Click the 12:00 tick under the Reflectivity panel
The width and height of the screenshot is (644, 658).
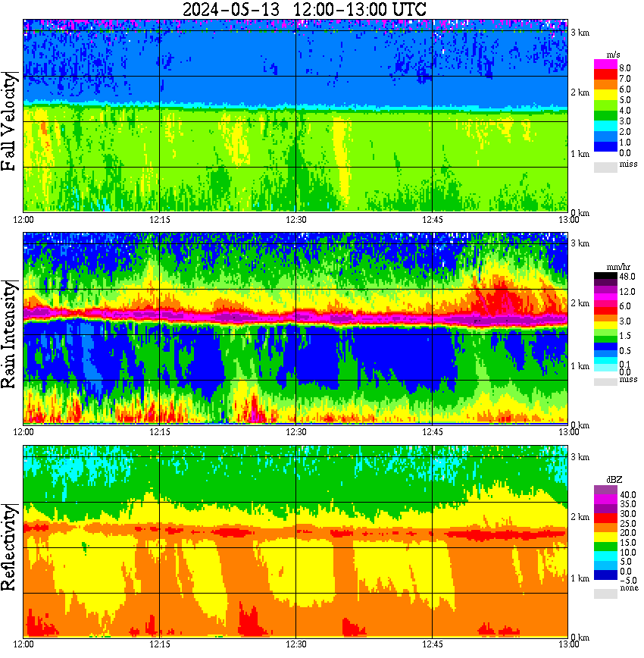pyautogui.click(x=23, y=644)
